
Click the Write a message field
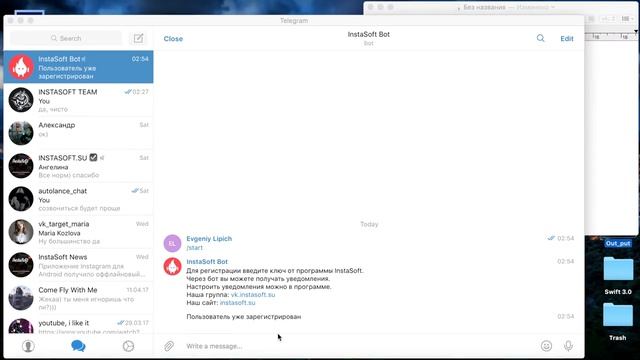coord(359,346)
